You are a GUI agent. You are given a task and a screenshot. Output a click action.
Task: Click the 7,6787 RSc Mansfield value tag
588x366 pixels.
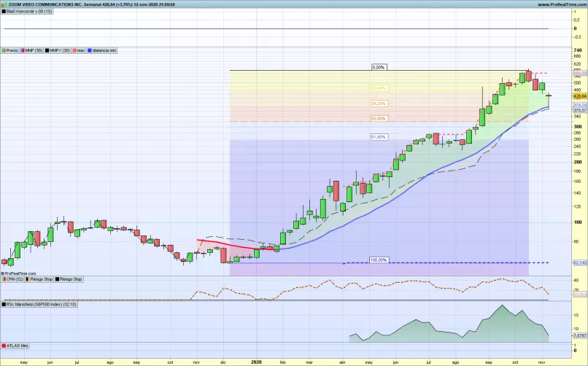click(580, 335)
